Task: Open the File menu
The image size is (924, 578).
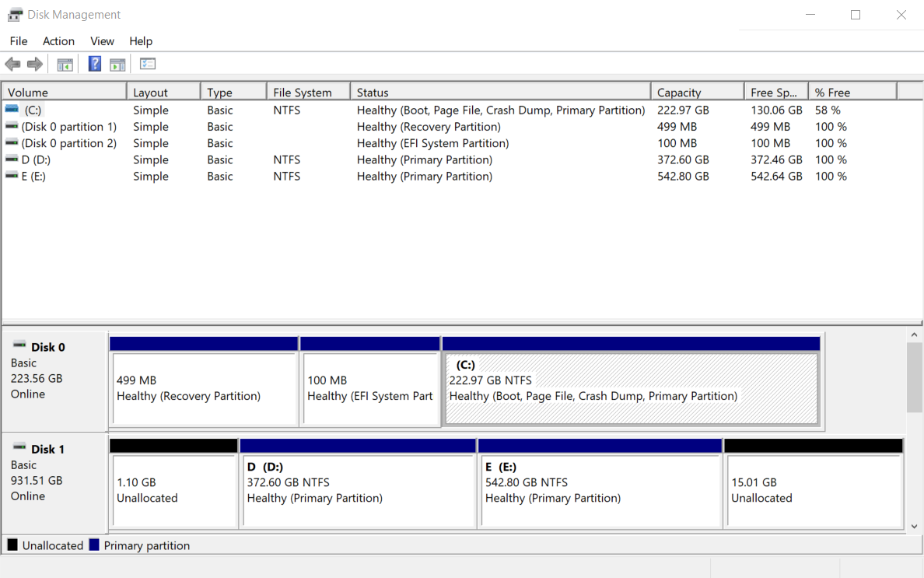Action: pyautogui.click(x=18, y=41)
